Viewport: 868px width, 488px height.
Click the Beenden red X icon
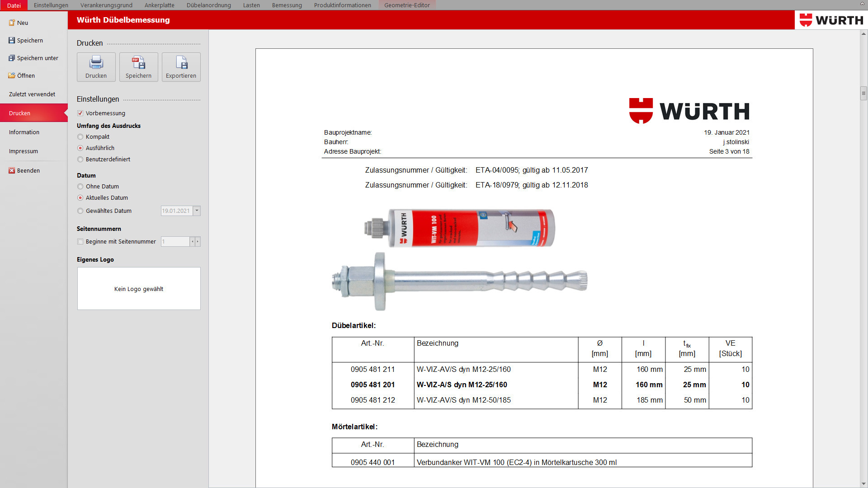12,170
